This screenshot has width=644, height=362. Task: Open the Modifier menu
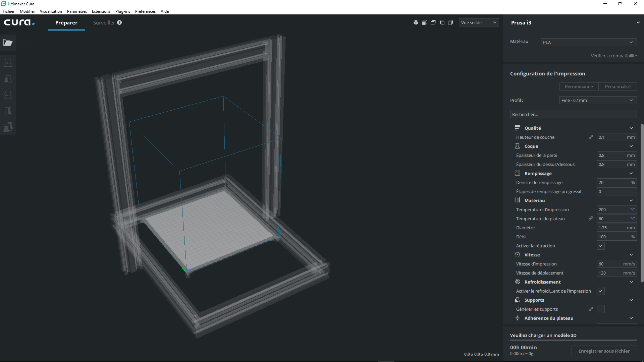click(x=28, y=11)
